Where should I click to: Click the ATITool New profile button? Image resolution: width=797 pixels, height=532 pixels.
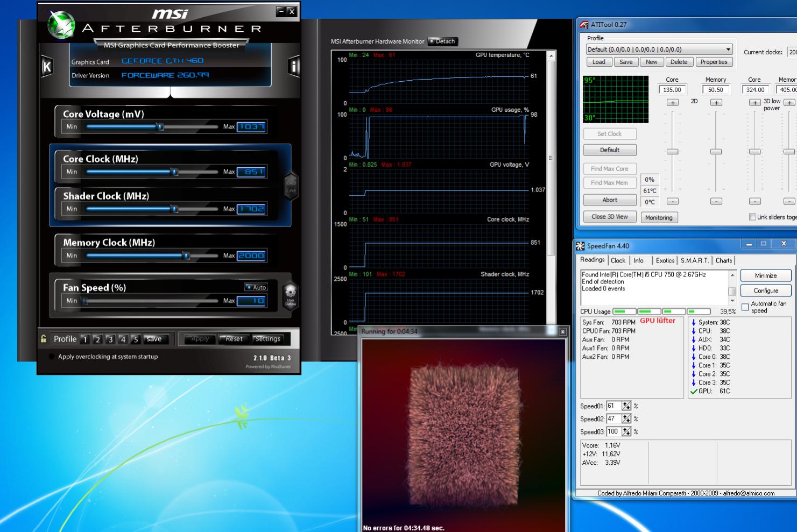(651, 62)
